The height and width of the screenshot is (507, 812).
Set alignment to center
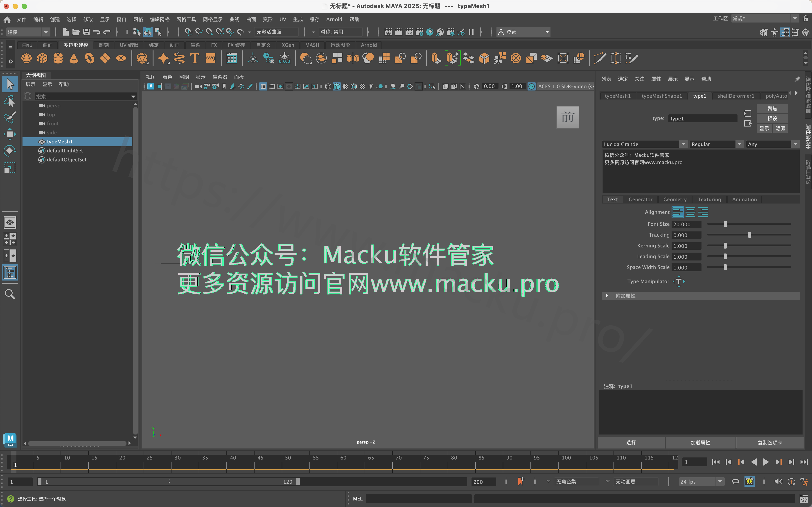click(x=690, y=212)
